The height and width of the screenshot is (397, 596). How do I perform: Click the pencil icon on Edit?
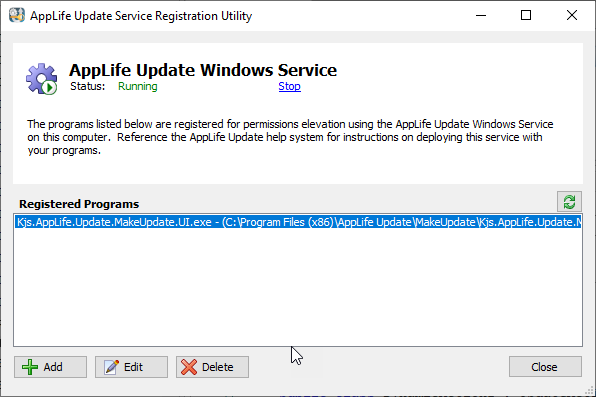tap(111, 367)
